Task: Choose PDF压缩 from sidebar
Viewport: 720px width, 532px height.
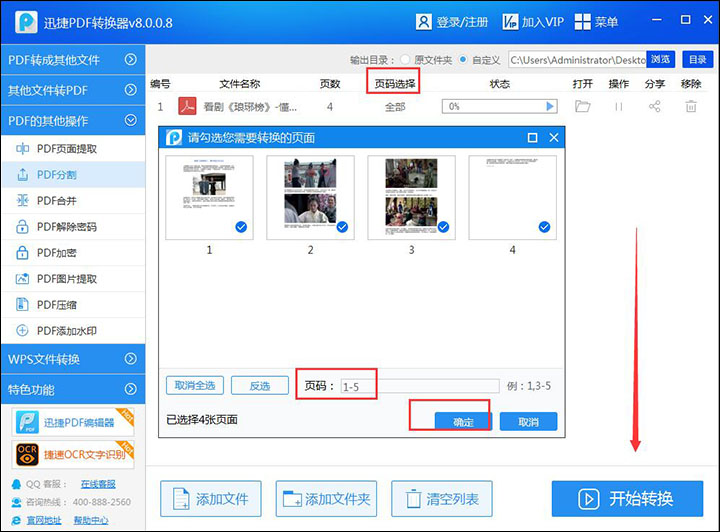Action: point(73,304)
